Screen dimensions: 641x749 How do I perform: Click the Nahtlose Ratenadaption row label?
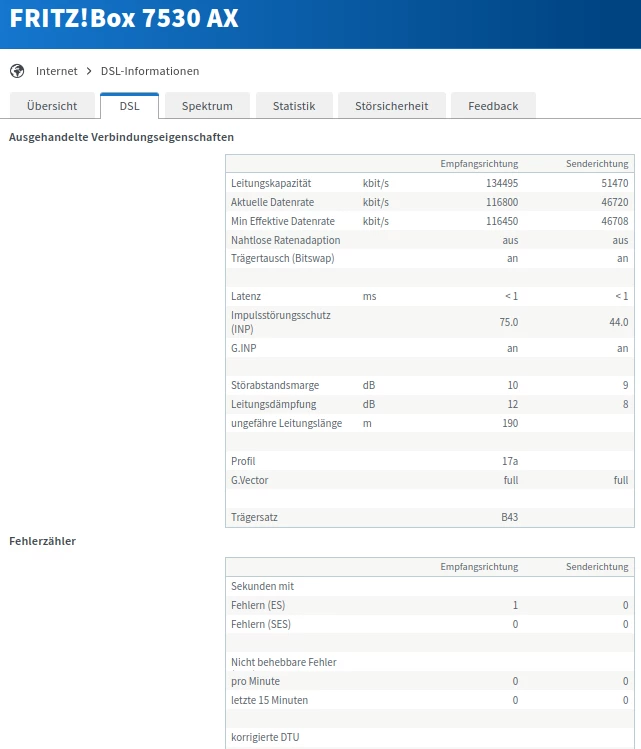pyautogui.click(x=286, y=240)
